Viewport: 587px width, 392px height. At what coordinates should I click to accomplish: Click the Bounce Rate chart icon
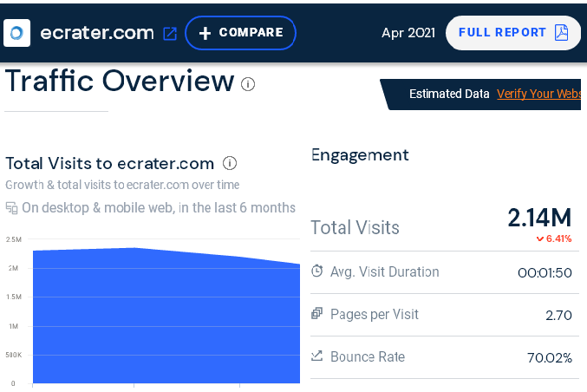tap(316, 356)
